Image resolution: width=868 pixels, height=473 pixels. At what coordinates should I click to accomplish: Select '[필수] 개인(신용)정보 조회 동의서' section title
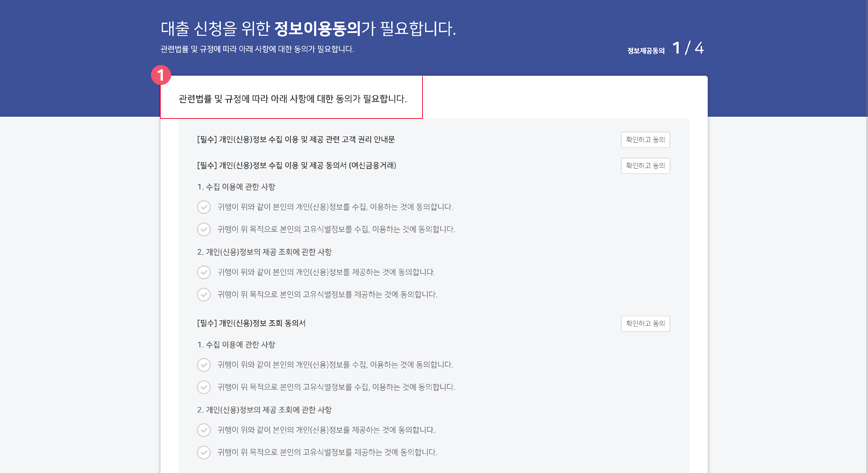tap(251, 324)
